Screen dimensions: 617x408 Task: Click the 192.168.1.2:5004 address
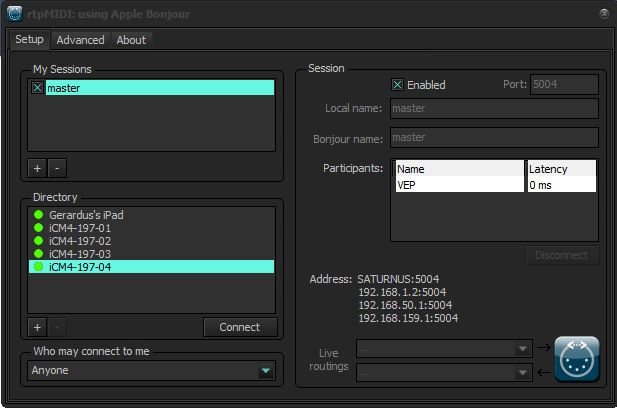tap(402, 292)
